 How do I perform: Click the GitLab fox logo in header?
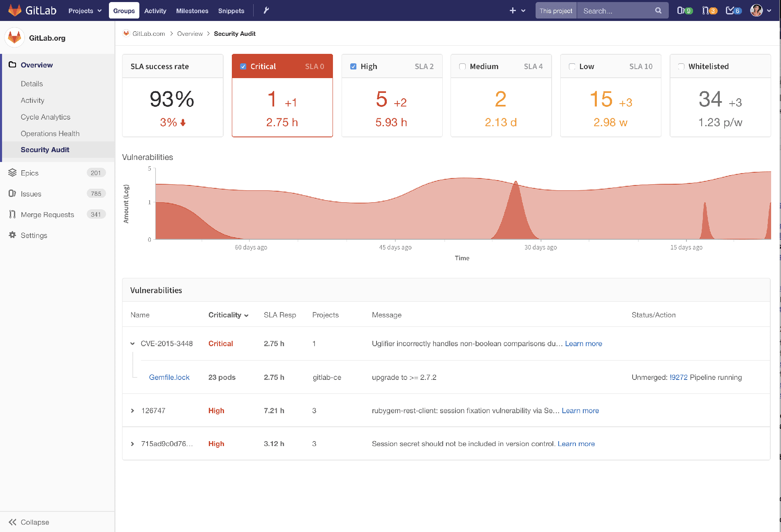point(14,10)
